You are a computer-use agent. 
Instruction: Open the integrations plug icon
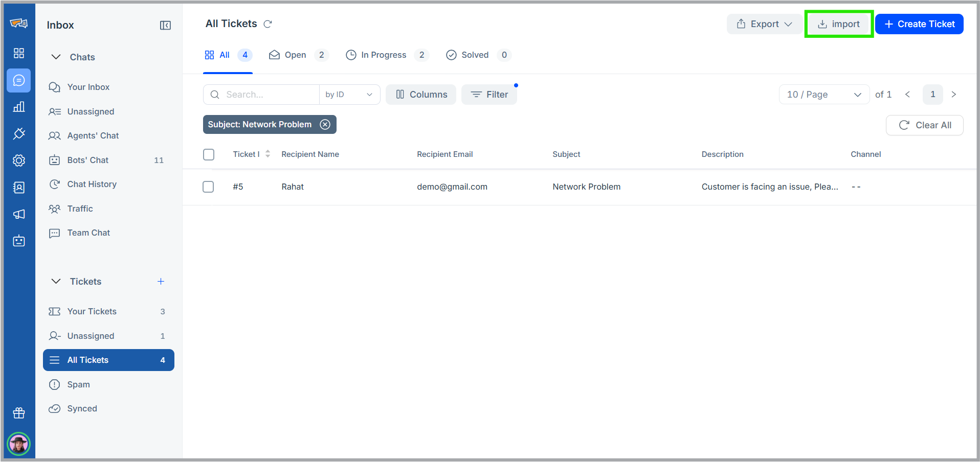[19, 133]
